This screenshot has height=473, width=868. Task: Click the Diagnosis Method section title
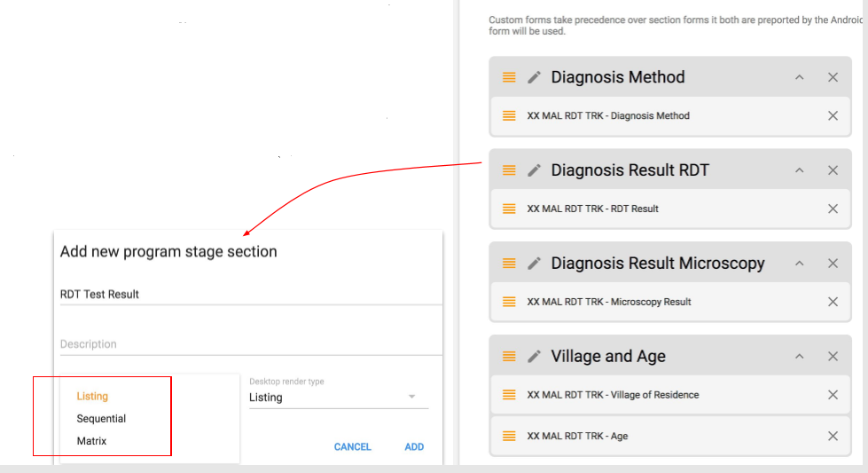point(618,77)
